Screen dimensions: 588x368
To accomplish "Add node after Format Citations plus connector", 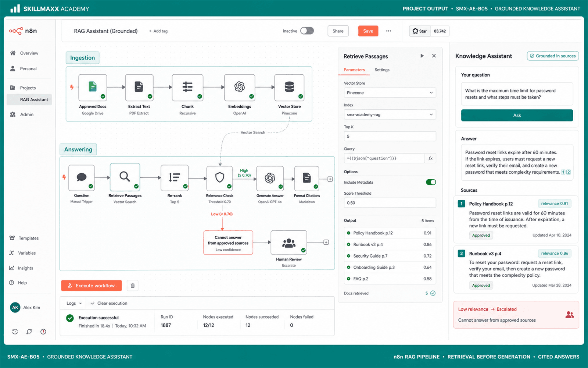I will (330, 179).
